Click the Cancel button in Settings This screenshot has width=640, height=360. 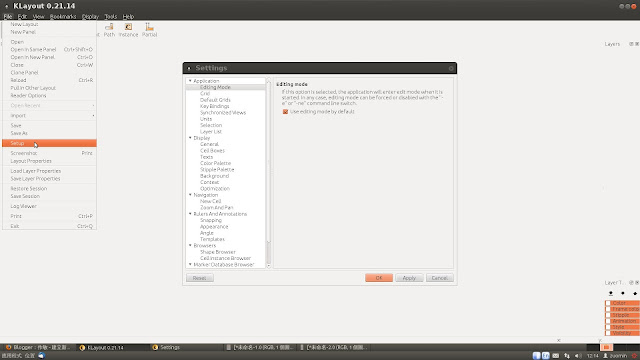440,278
